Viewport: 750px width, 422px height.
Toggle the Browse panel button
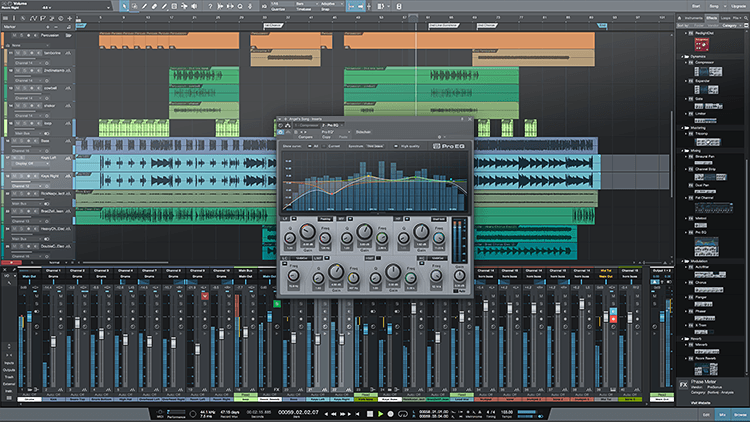tap(740, 415)
